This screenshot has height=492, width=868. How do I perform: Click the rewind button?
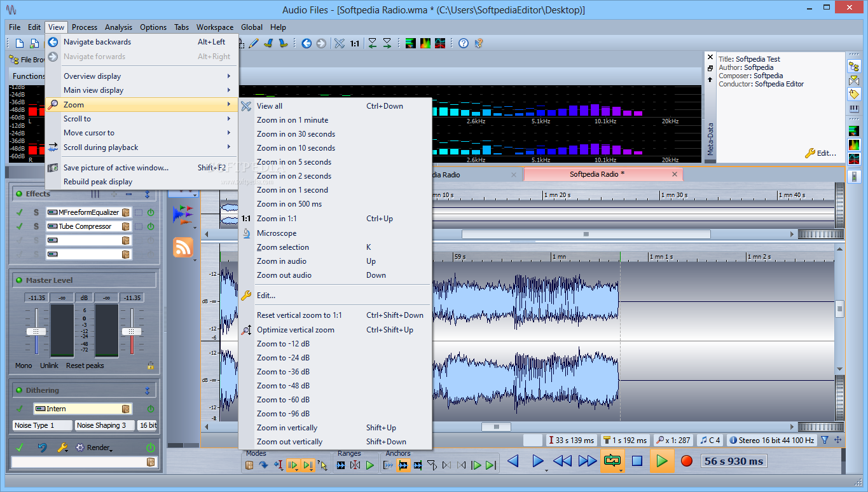click(562, 461)
